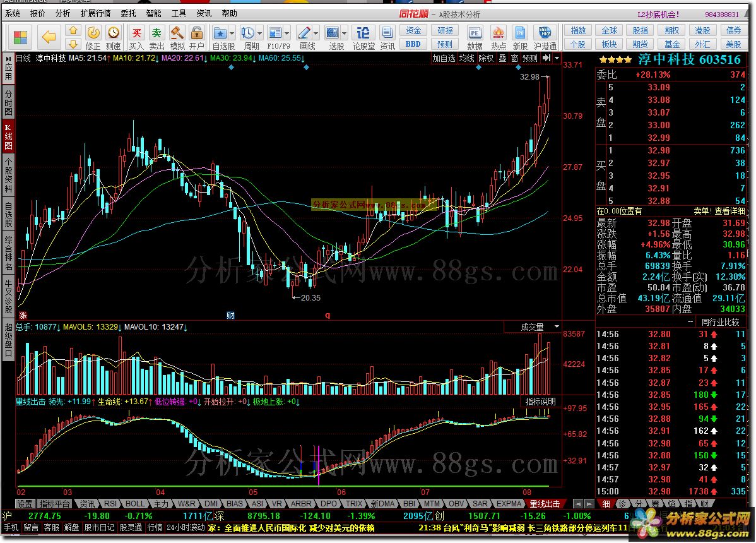Open the 修正 correction tool
Screen dimensions: 756x543
click(93, 38)
